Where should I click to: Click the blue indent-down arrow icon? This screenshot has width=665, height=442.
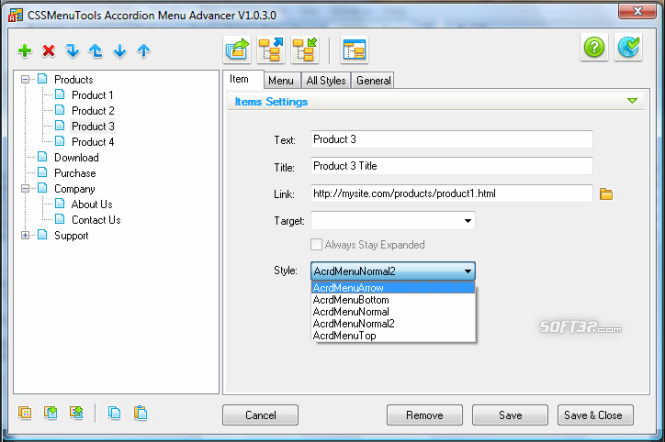(x=73, y=51)
